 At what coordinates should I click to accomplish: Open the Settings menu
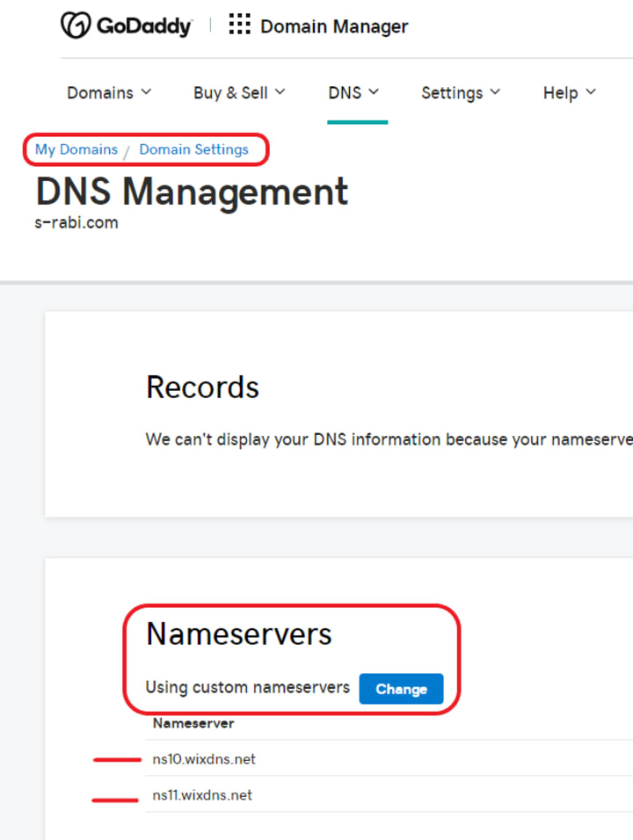point(461,92)
